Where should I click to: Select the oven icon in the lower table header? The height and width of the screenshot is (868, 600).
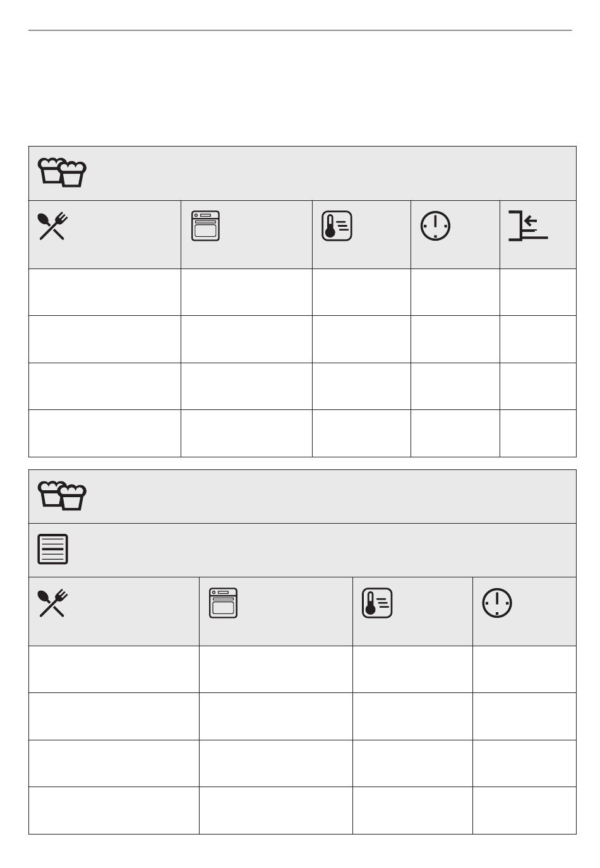point(223,603)
